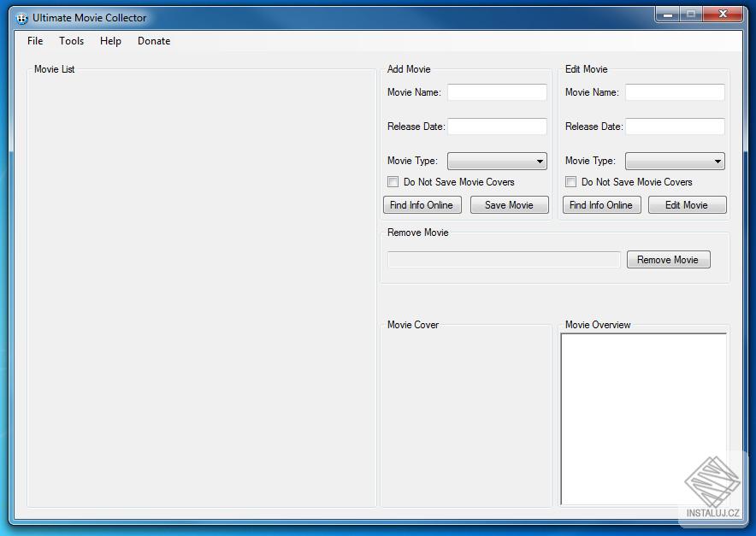Click the Ultimate Movie Collector title bar icon
This screenshot has height=536, width=756.
pyautogui.click(x=21, y=18)
